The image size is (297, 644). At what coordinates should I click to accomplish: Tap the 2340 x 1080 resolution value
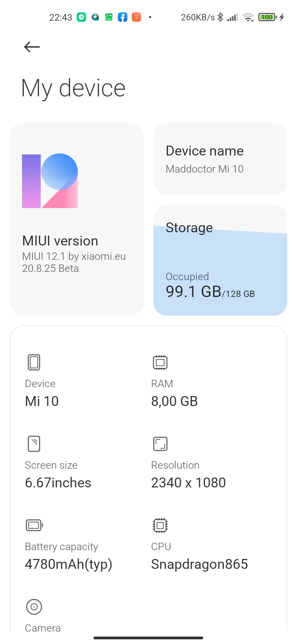pos(188,483)
